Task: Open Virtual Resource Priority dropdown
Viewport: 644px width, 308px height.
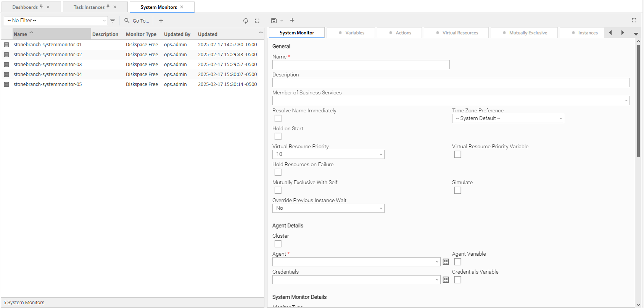Action: tap(328, 154)
